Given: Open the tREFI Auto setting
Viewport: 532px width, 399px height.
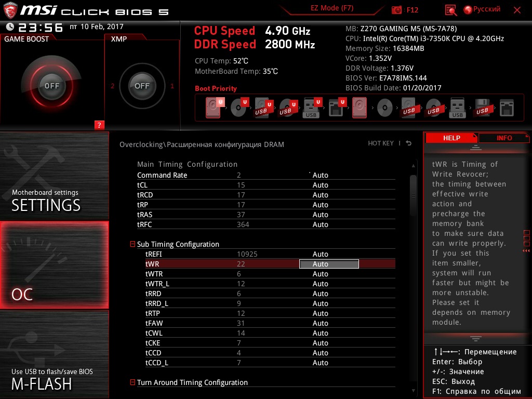Looking at the screenshot, I should [x=320, y=254].
